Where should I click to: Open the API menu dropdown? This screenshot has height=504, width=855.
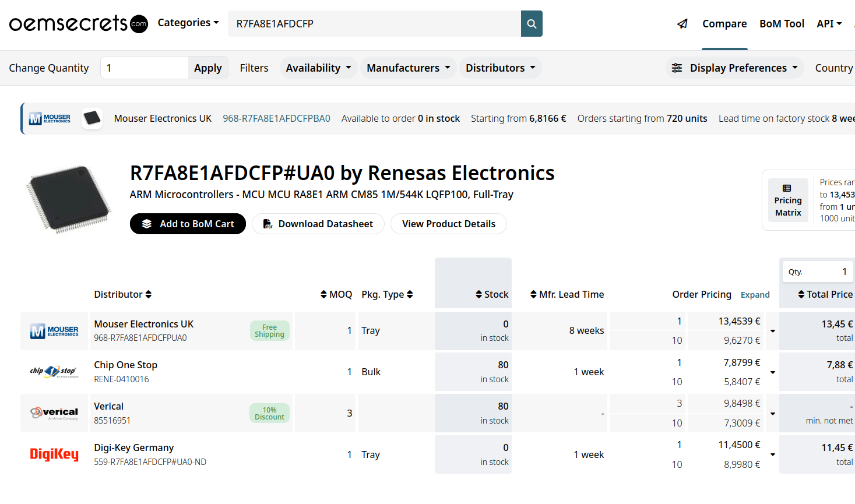pos(829,24)
